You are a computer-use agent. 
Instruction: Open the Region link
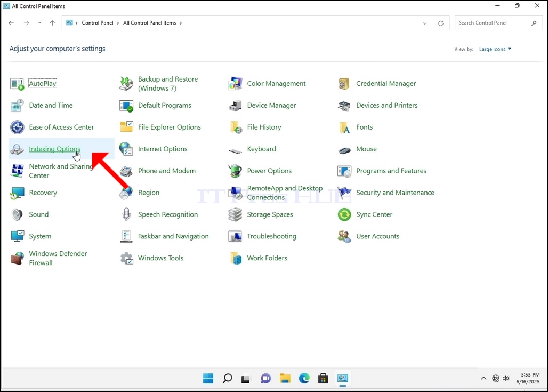point(149,193)
